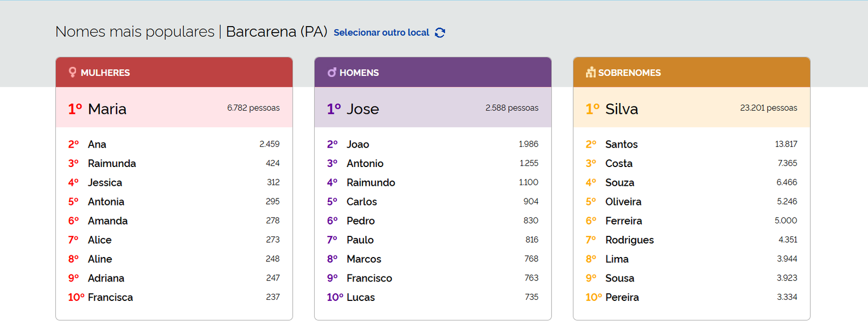Viewport: 868px width, 334px height.
Task: Click the page title Barcarena (PA)
Action: pyautogui.click(x=276, y=31)
